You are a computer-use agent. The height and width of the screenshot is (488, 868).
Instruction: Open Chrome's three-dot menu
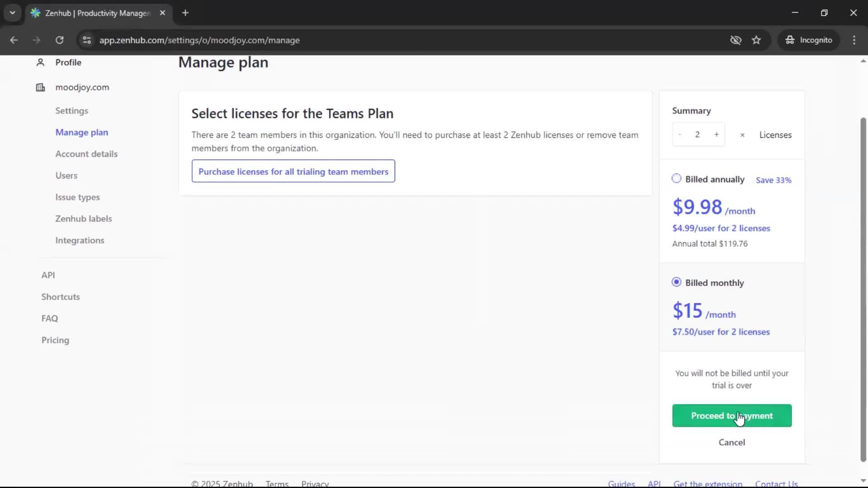(854, 40)
